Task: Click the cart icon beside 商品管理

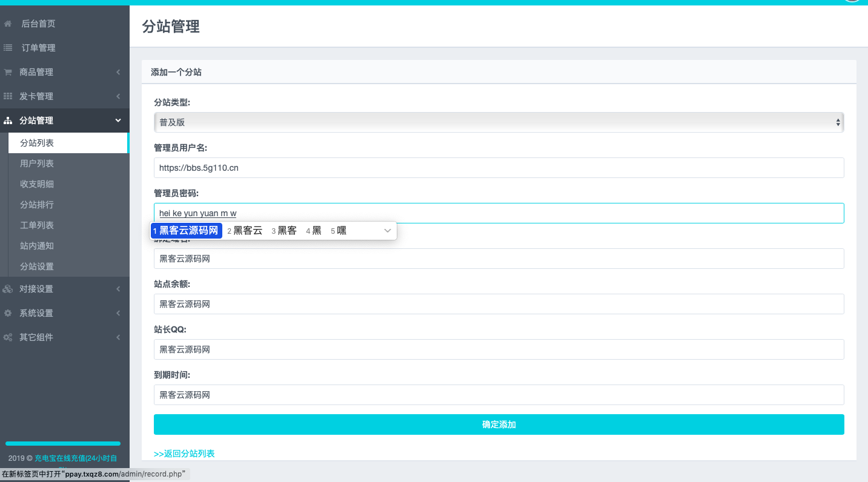Action: (x=8, y=72)
